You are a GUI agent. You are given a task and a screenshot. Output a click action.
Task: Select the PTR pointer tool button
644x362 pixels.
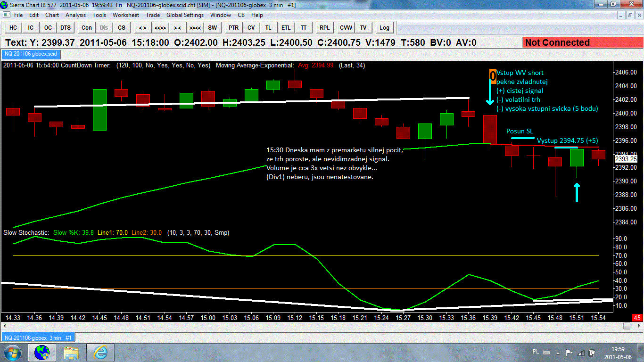[x=234, y=27]
